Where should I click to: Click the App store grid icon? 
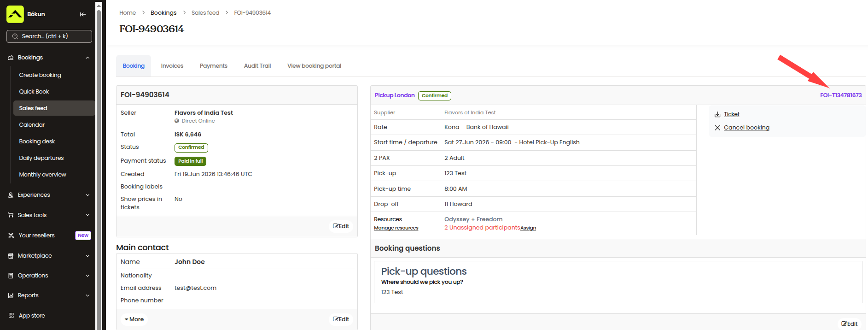pyautogui.click(x=11, y=316)
